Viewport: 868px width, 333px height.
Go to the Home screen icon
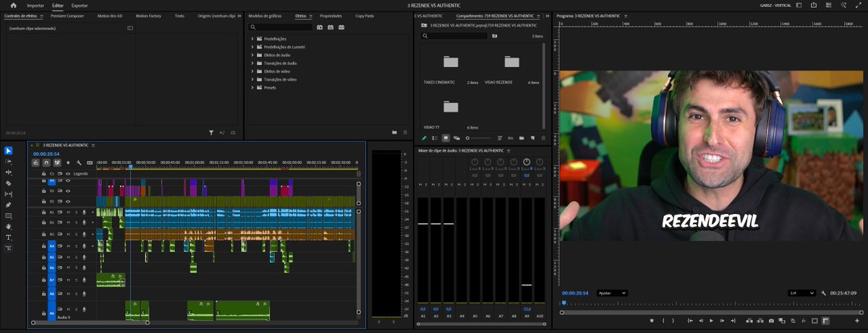13,5
